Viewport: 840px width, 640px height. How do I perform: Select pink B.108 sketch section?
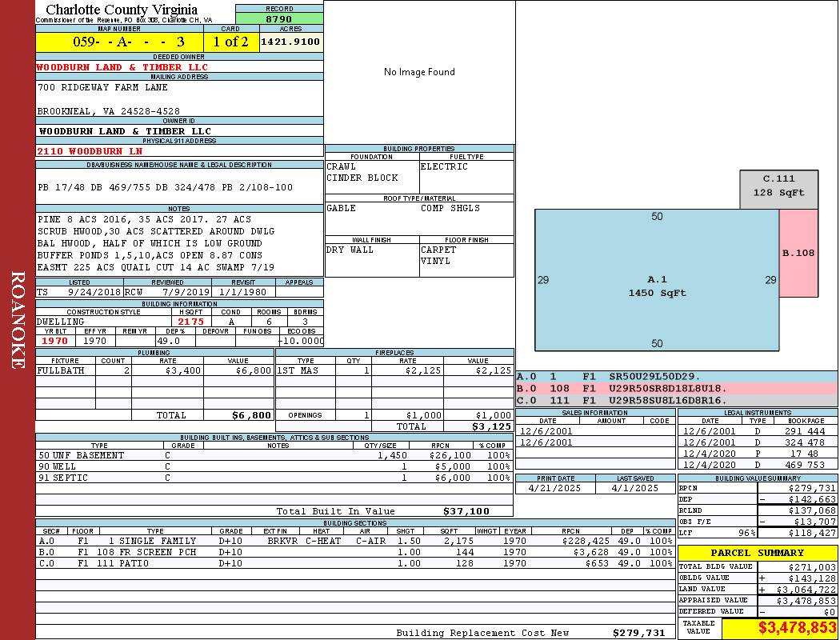tap(798, 253)
